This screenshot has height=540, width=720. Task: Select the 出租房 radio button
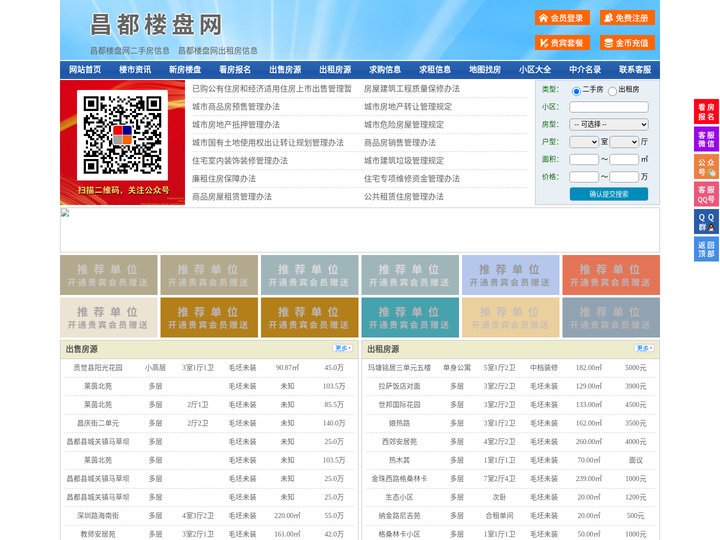click(x=612, y=91)
